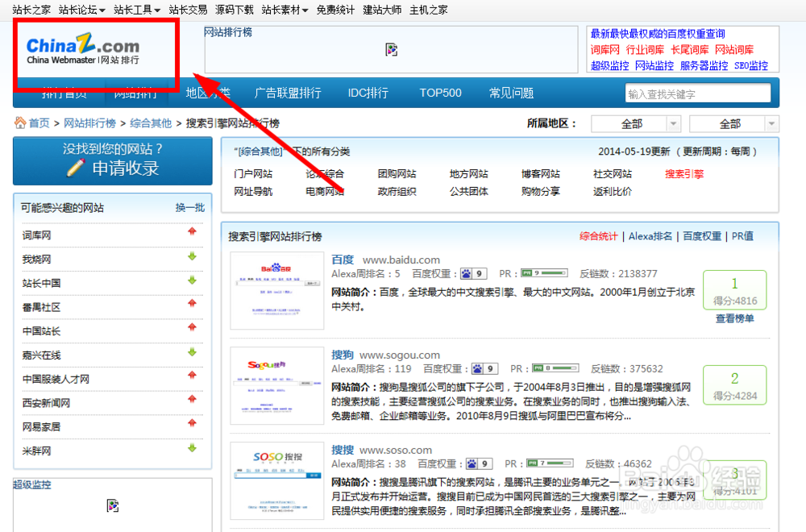The image size is (806, 532).
Task: Open the 搜搜 site title link
Action: coord(343,450)
